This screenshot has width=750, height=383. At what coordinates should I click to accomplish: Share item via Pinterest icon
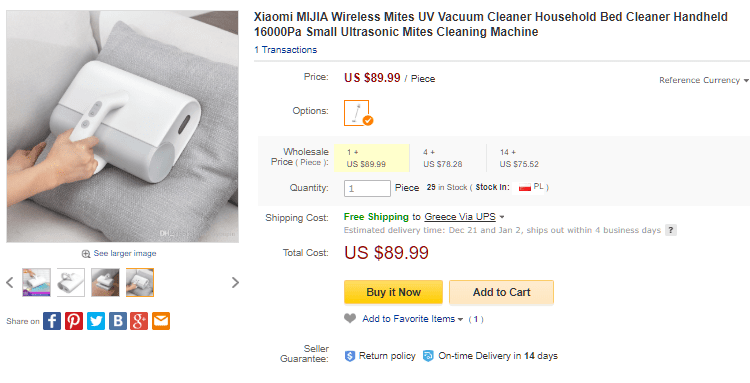(74, 321)
